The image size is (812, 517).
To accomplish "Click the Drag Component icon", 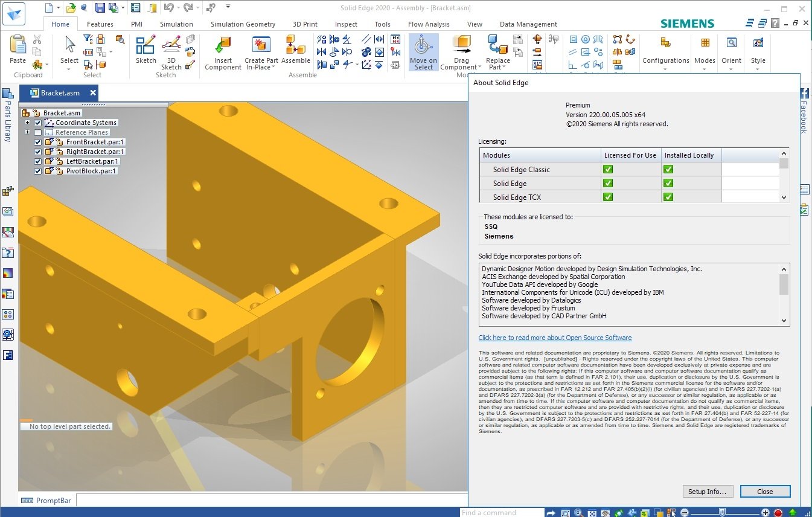I will coord(461,45).
